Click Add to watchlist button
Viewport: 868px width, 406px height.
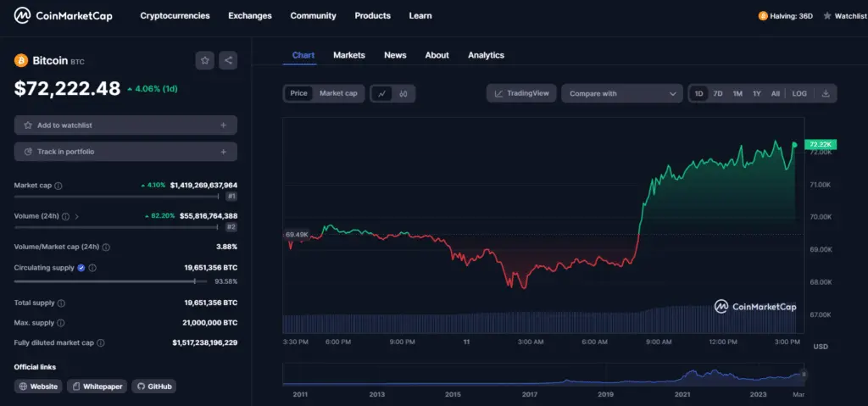125,125
